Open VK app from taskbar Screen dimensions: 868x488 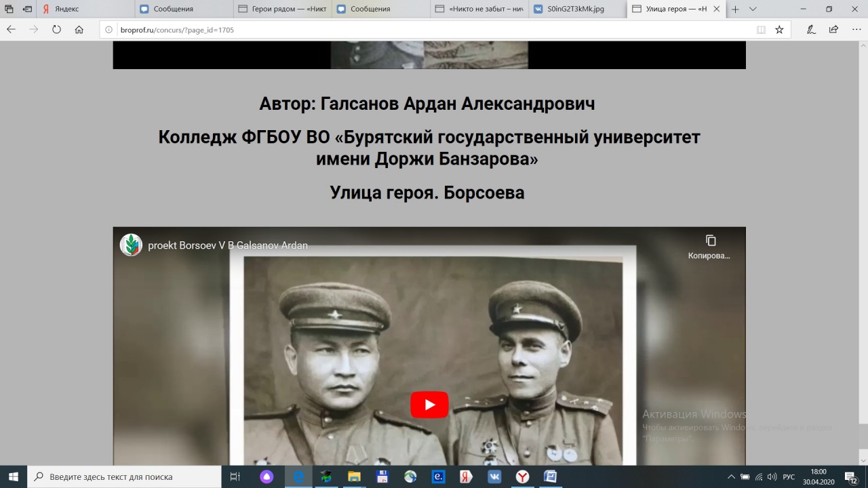(x=494, y=476)
